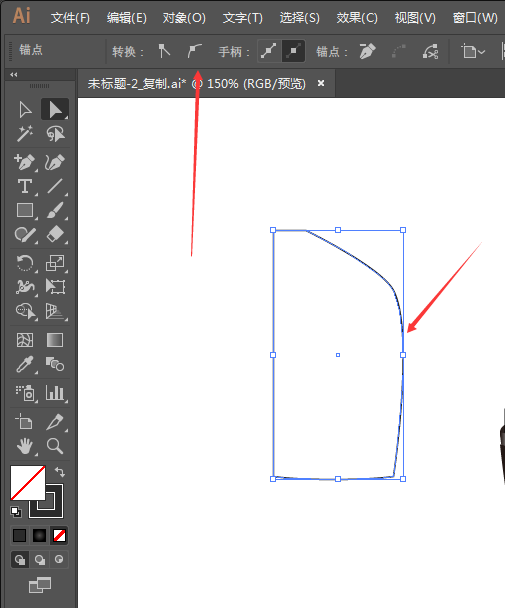This screenshot has height=608, width=505.
Task: Enable Draw Behind mode
Action: (x=39, y=560)
